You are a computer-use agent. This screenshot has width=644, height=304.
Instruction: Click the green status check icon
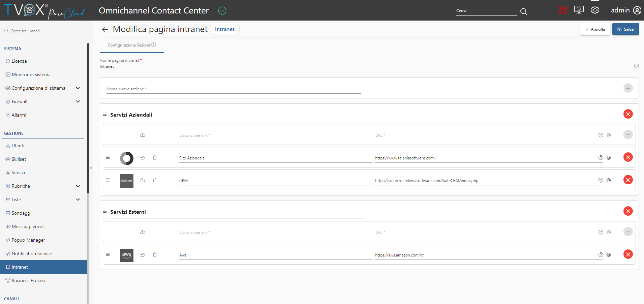[222, 11]
